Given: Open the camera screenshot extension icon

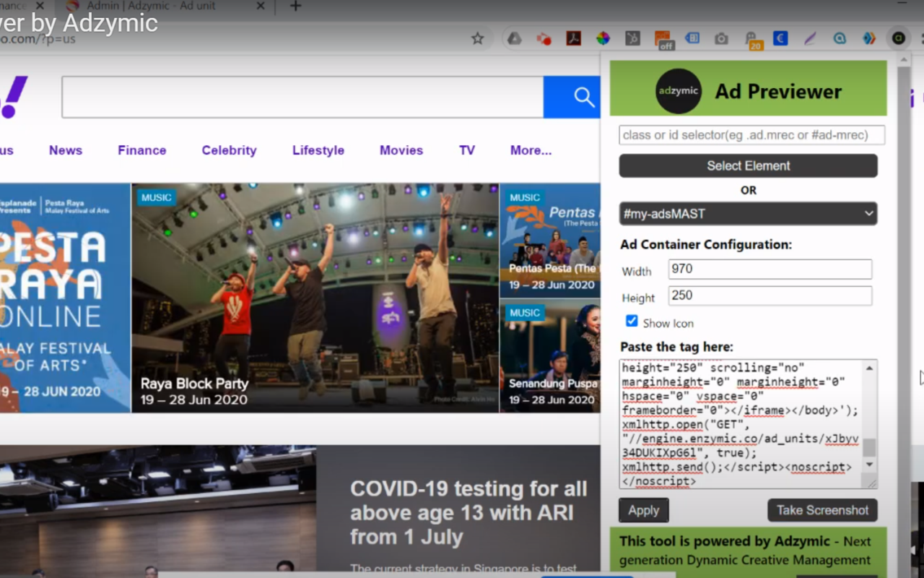Looking at the screenshot, I should 721,38.
